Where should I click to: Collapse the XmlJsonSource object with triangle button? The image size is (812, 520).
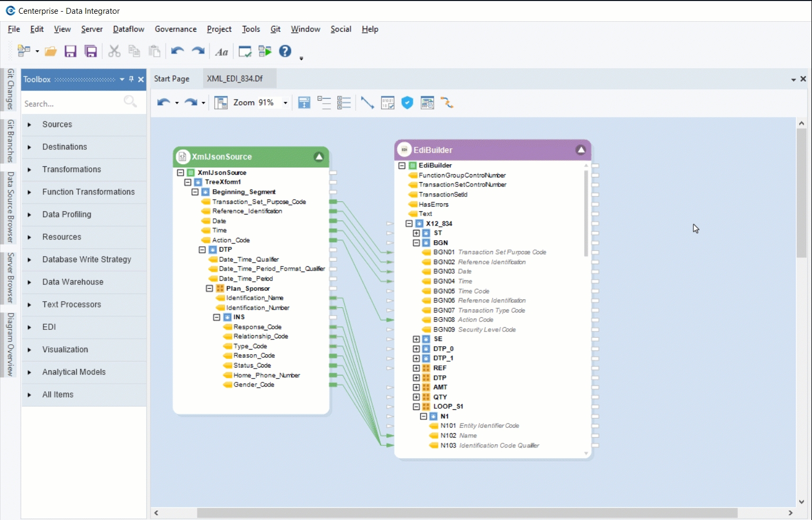[319, 157]
